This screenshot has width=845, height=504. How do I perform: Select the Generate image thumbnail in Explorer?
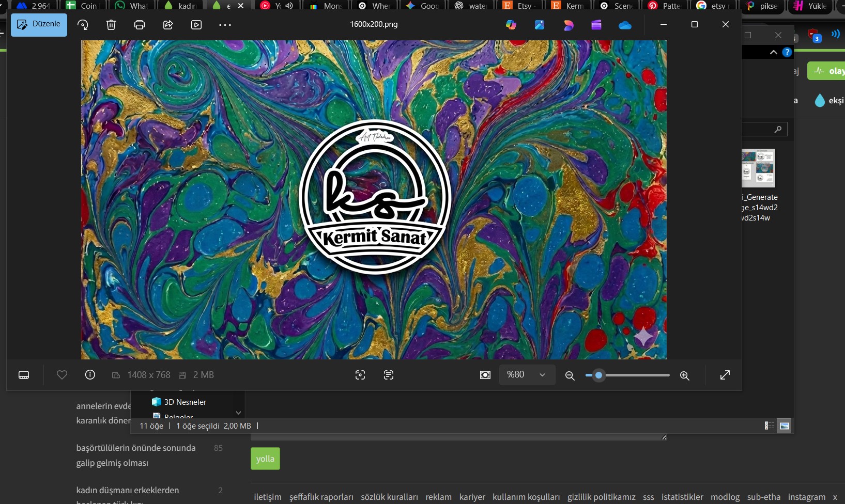tap(758, 168)
